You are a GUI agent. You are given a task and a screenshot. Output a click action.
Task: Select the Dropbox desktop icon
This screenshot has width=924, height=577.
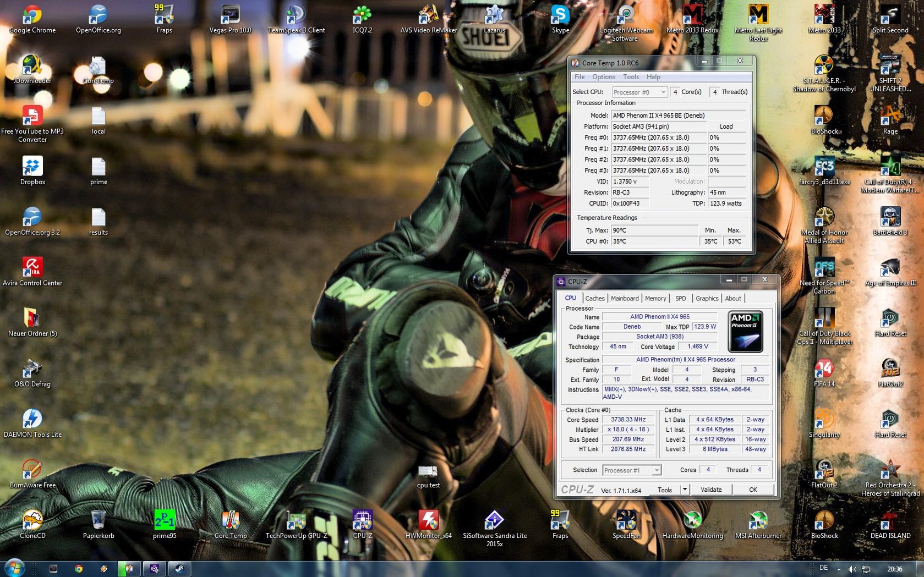coord(32,171)
